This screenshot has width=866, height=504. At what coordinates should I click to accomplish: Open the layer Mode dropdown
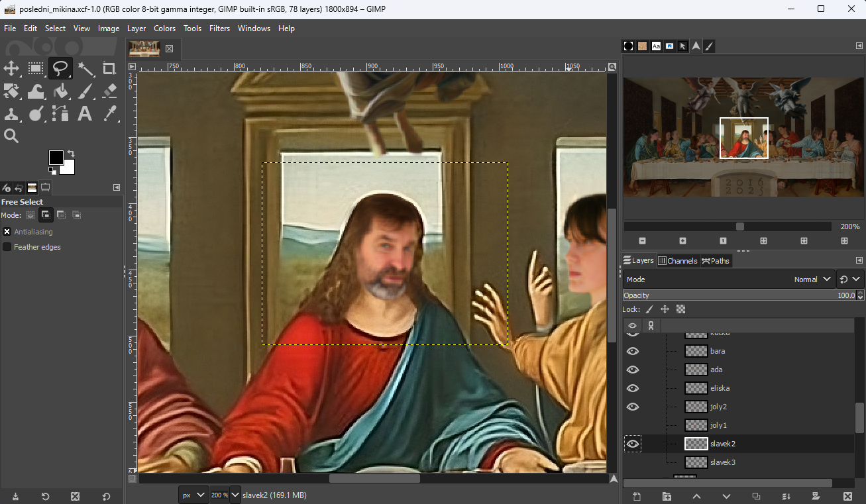tap(728, 279)
